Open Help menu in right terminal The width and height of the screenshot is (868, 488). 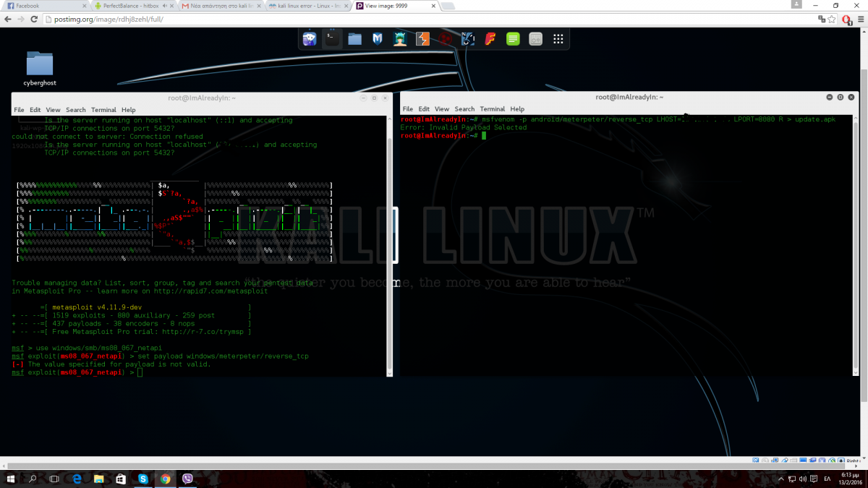point(516,109)
